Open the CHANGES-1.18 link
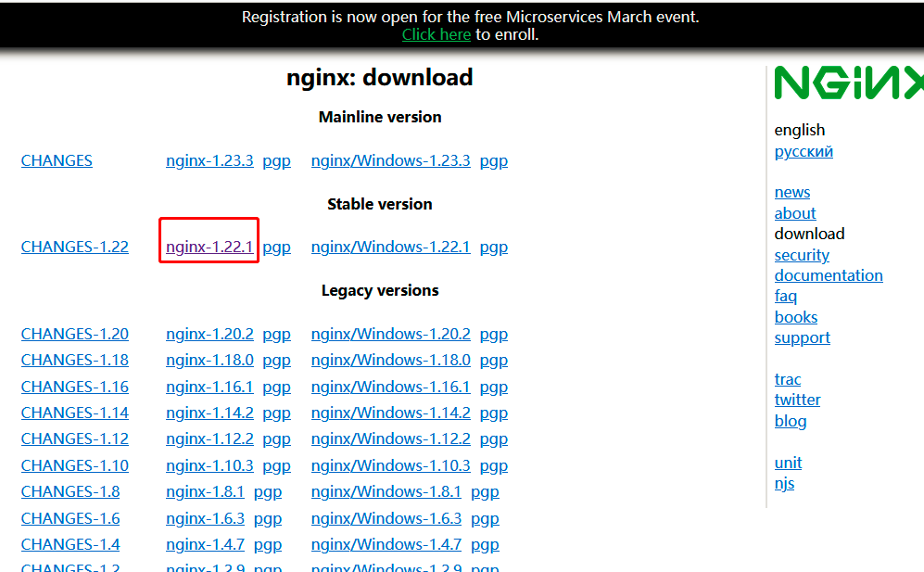924x572 pixels. [x=75, y=360]
